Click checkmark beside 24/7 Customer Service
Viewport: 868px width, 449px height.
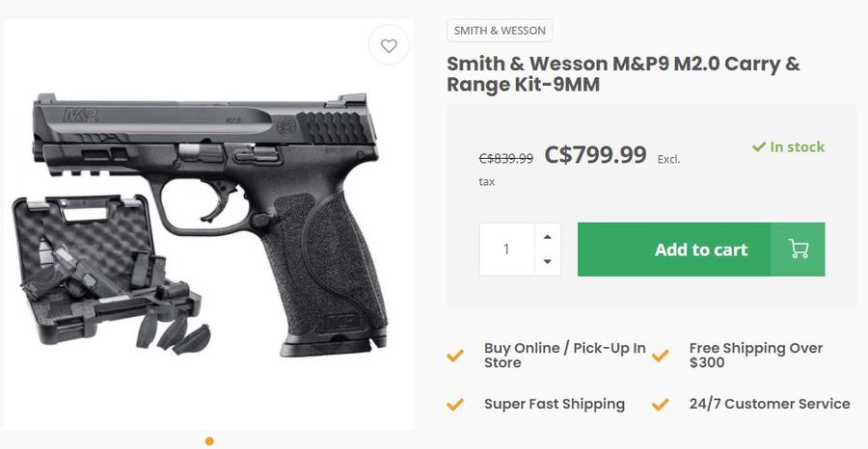661,404
